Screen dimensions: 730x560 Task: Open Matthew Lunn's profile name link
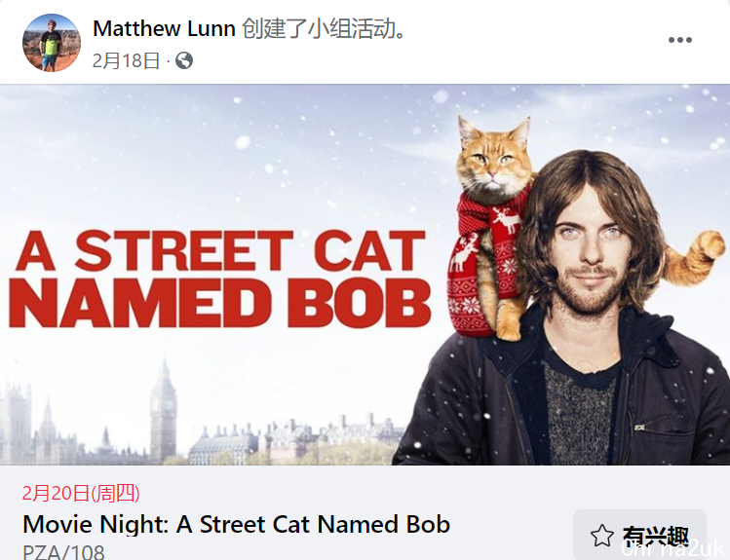coord(164,29)
